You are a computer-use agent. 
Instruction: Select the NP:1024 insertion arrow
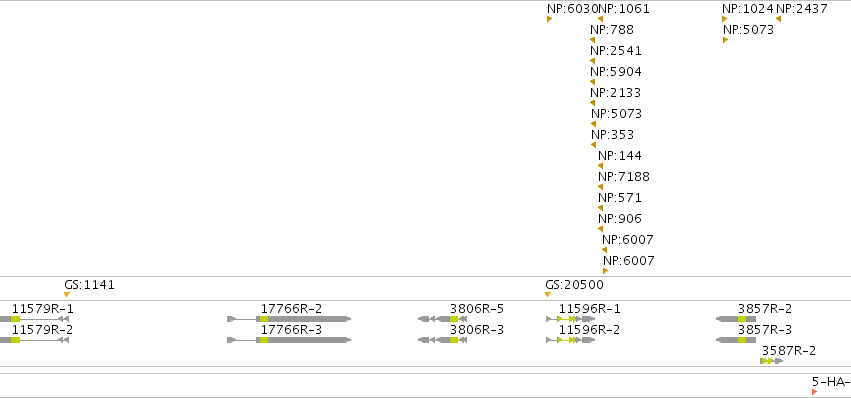[x=725, y=19]
